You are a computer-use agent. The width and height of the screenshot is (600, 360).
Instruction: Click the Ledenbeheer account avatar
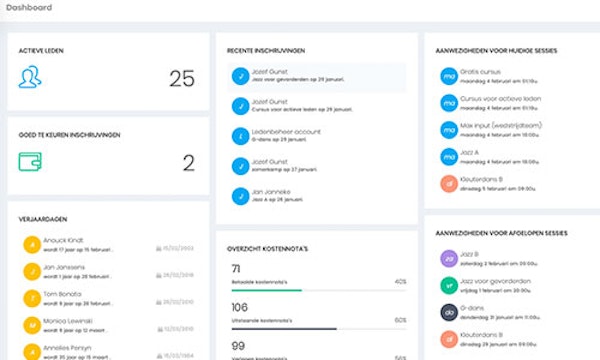(x=241, y=136)
